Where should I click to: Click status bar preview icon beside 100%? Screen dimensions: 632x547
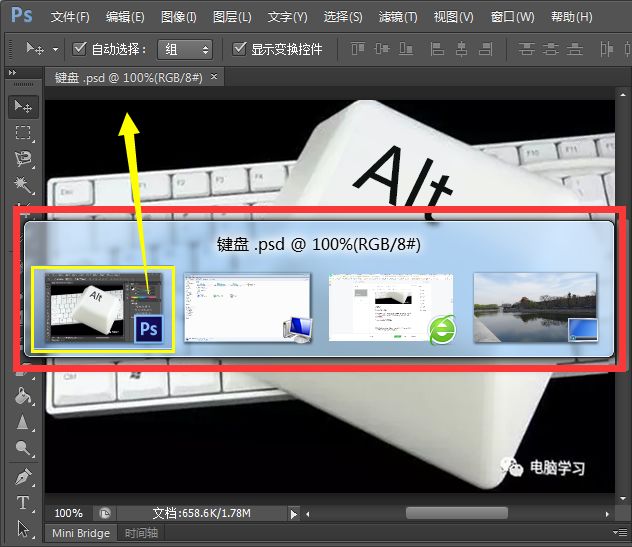[x=105, y=513]
